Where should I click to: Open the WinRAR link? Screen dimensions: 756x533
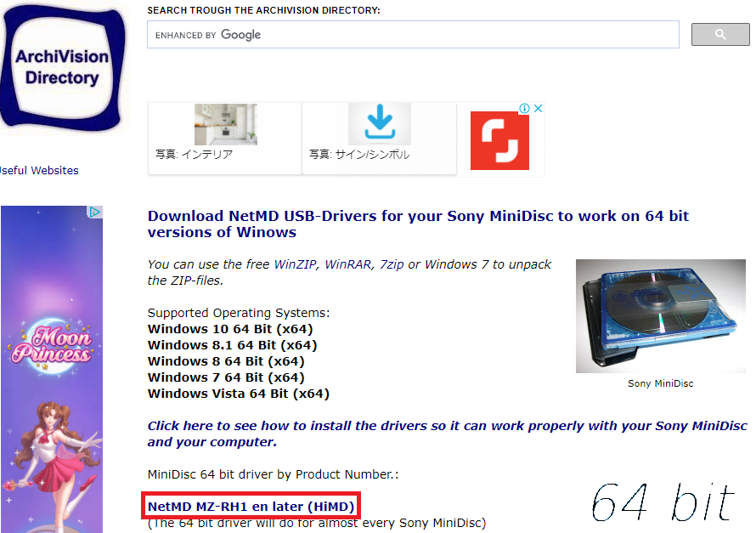pos(347,264)
